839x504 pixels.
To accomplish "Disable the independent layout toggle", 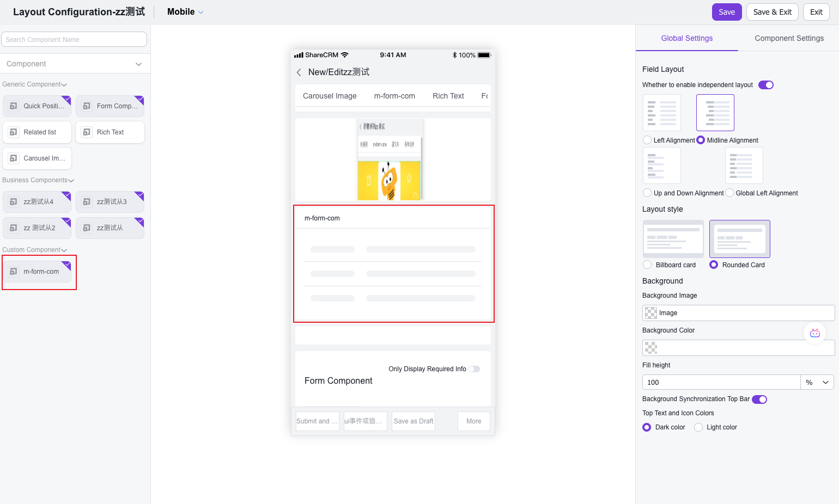I will click(765, 85).
